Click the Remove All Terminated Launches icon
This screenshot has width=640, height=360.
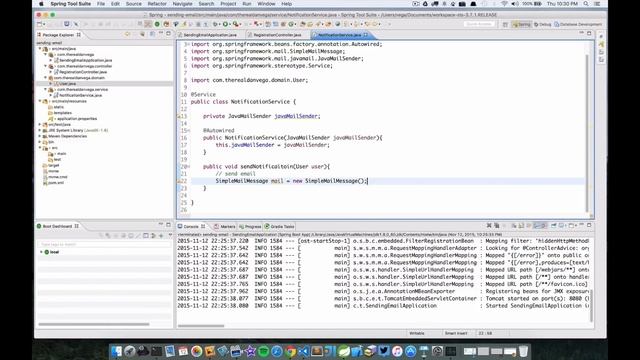pyautogui.click(x=497, y=226)
